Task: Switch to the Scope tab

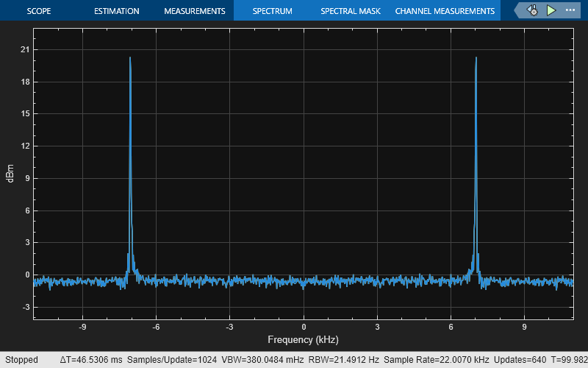Action: point(39,11)
